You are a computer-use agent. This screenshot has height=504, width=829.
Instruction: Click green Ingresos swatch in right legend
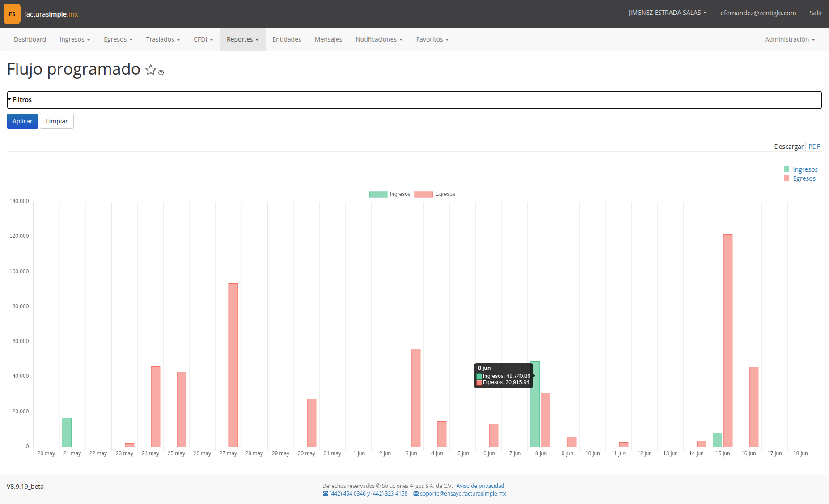pos(787,169)
